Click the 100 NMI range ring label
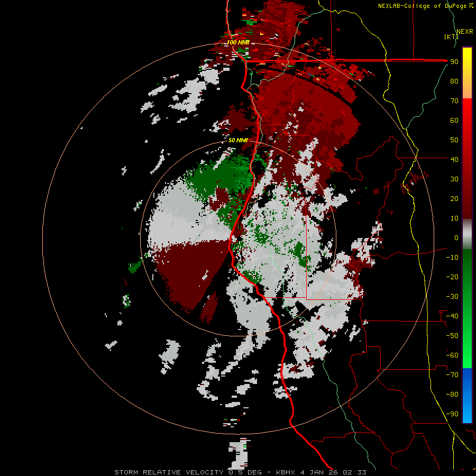Screen dimensions: 476x476 238,42
